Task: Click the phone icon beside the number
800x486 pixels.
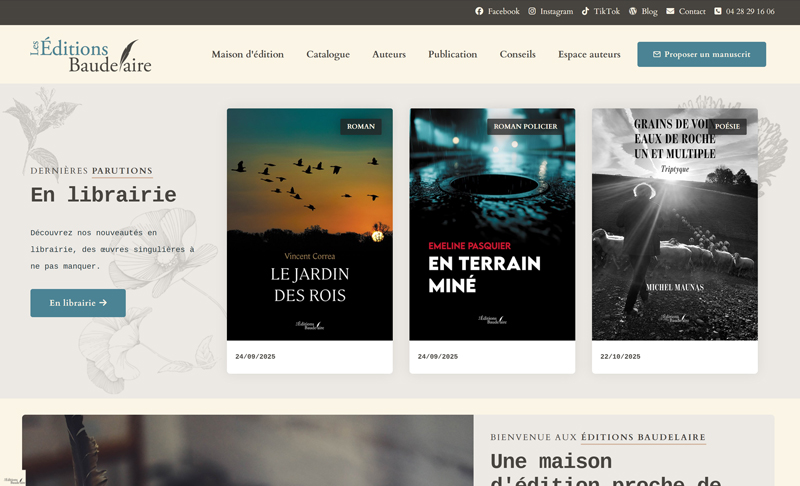Action: pos(718,11)
